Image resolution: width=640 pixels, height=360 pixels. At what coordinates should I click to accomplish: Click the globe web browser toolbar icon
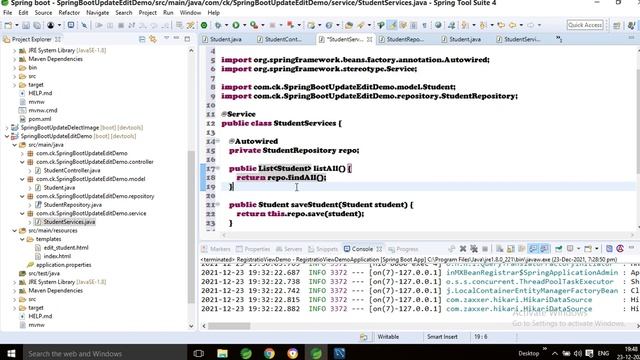point(438,25)
